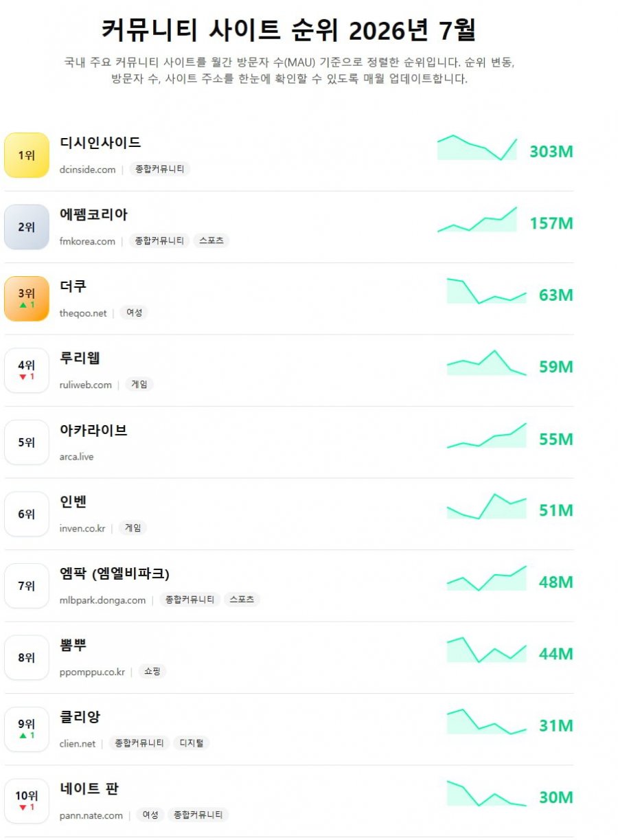This screenshot has height=840, width=618.
Task: Open the 디시인사이드 visitor trend sparkline
Action: click(x=477, y=147)
